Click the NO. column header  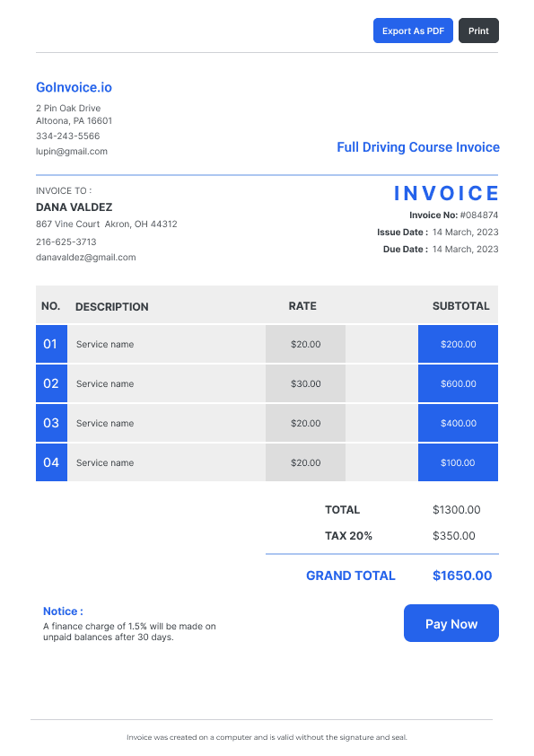50,306
